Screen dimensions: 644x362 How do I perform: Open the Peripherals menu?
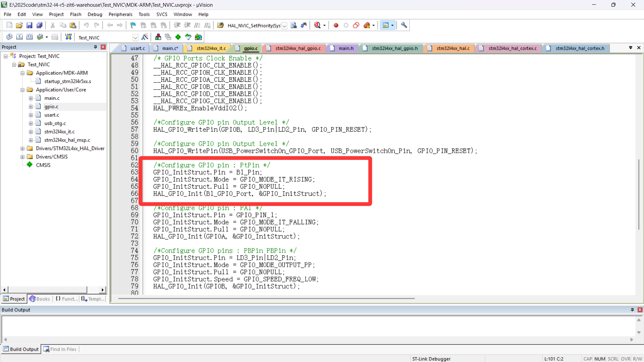pyautogui.click(x=120, y=14)
